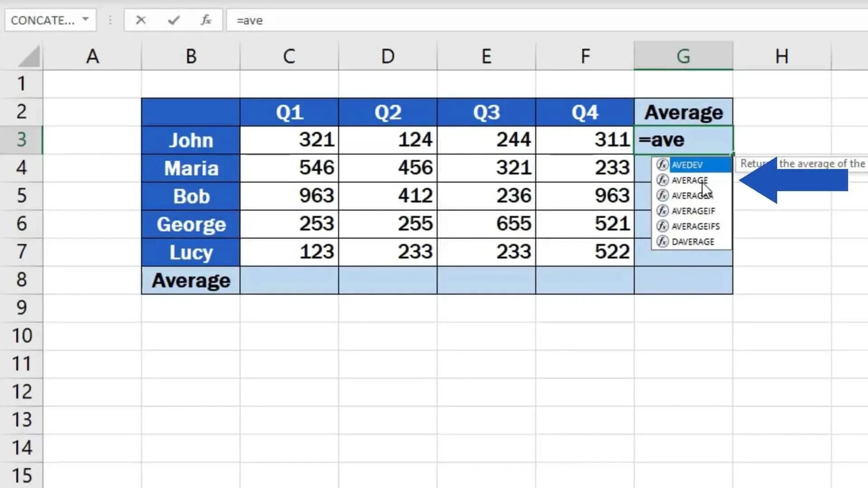Click the Name Box showing CONCATE...

pos(43,20)
